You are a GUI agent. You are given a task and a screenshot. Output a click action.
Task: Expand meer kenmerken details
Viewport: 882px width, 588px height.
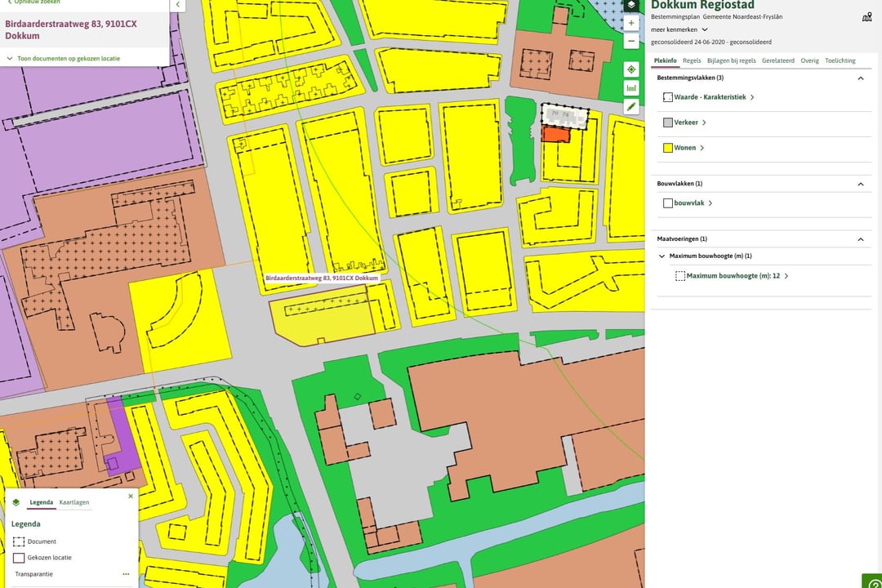[x=679, y=30]
